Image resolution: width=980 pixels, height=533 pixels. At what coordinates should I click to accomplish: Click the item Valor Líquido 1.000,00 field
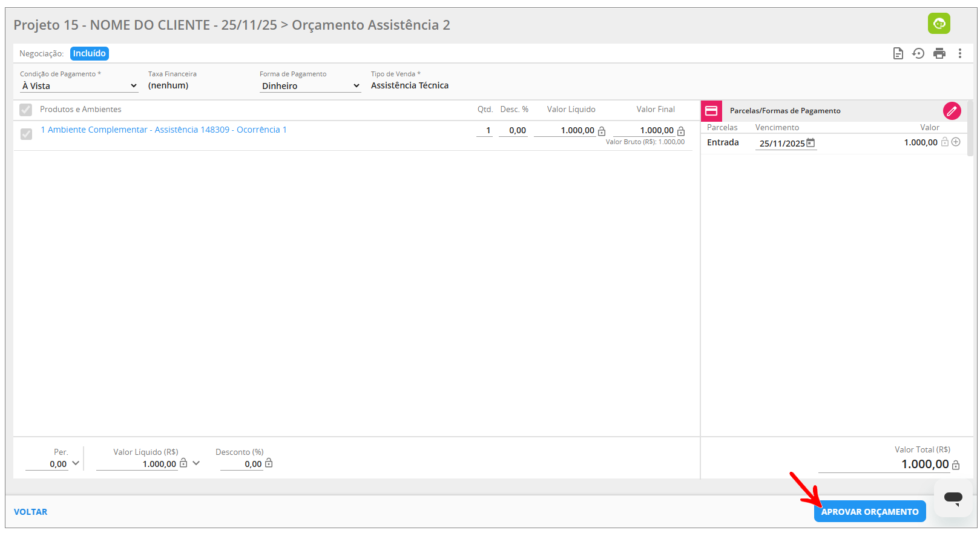point(565,130)
